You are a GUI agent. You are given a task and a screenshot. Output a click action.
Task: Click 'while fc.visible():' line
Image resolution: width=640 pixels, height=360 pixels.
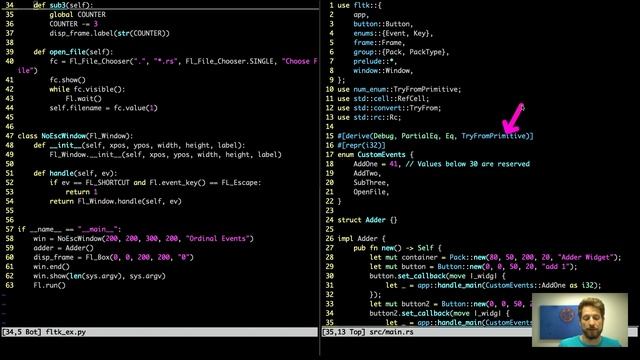click(x=87, y=89)
